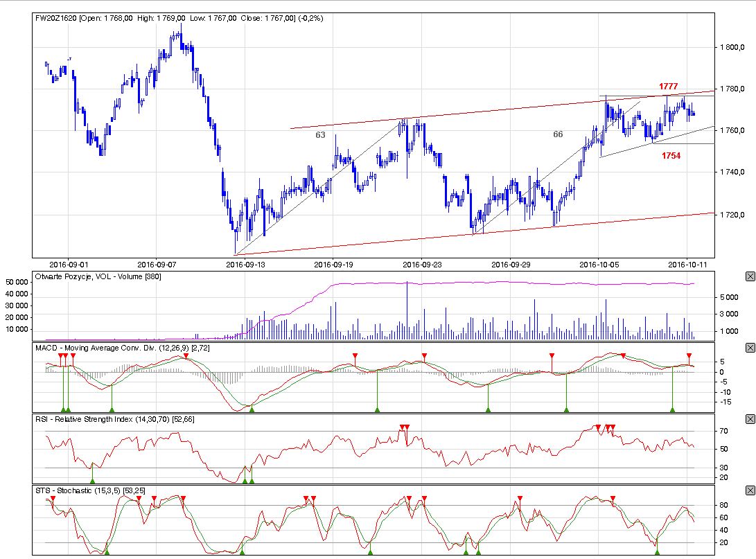The width and height of the screenshot is (756, 559).
Task: Remove the RSI indicator panel
Action: [x=750, y=419]
